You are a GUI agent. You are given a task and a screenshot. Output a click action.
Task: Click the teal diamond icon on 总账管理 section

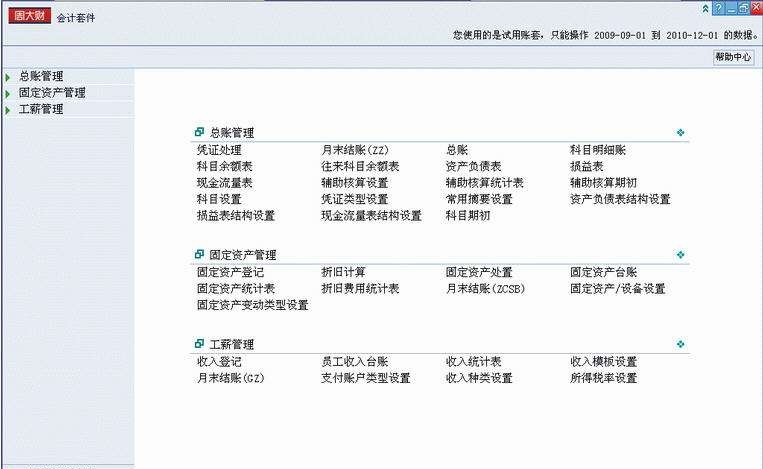click(x=680, y=132)
